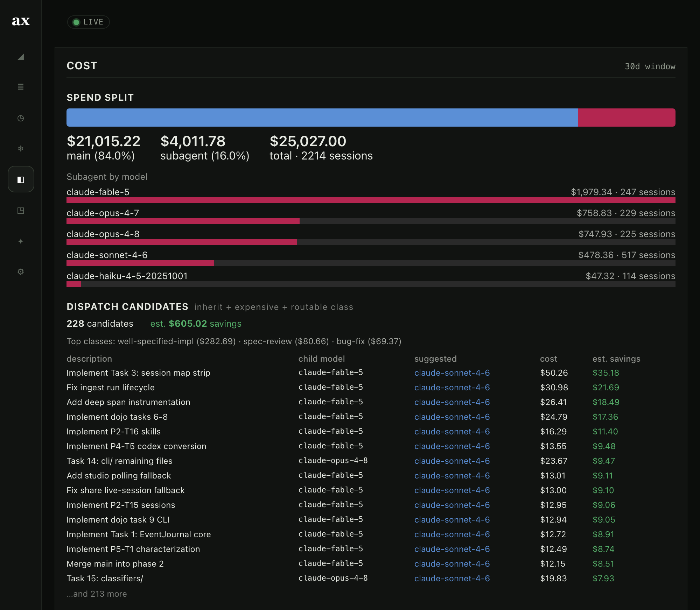Click the red subagent segment of spend split bar
The height and width of the screenshot is (610, 700).
point(627,118)
